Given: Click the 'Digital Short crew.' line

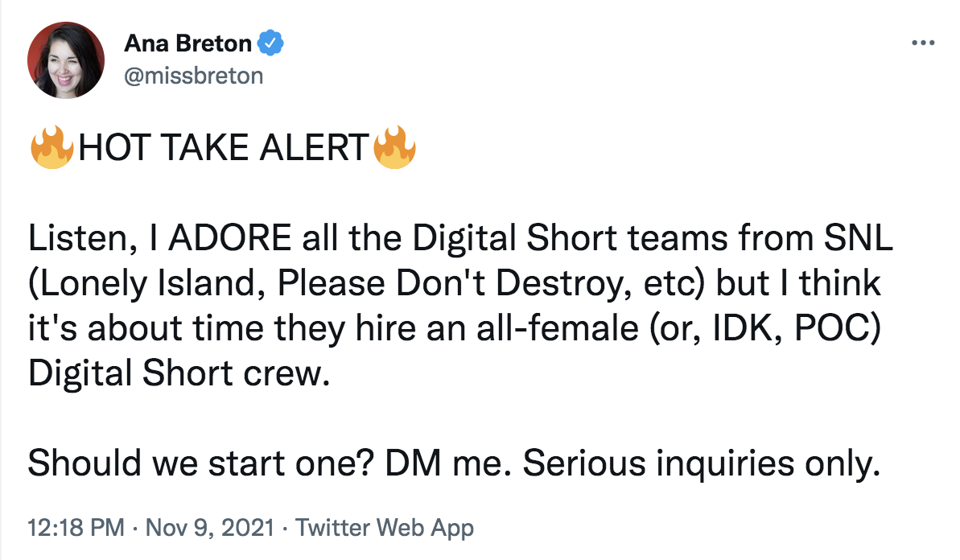Looking at the screenshot, I should pyautogui.click(x=179, y=373).
